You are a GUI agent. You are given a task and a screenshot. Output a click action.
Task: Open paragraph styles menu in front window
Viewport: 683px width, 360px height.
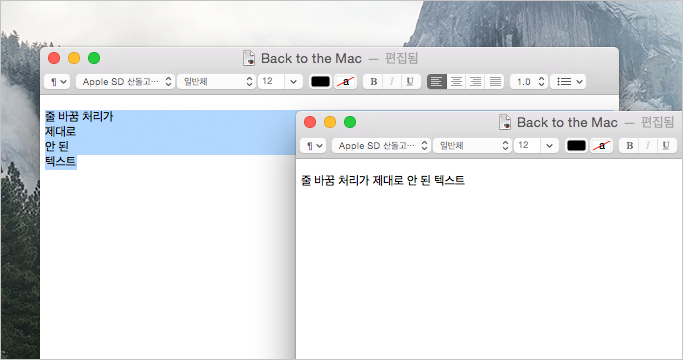(313, 146)
